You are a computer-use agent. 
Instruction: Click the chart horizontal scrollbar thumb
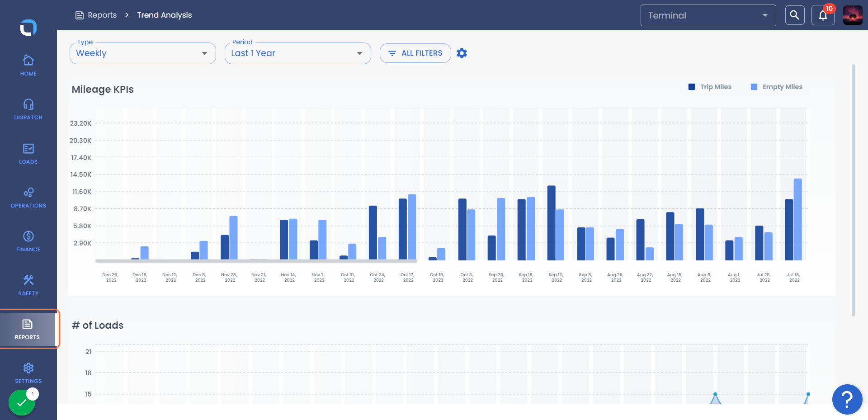click(x=256, y=261)
